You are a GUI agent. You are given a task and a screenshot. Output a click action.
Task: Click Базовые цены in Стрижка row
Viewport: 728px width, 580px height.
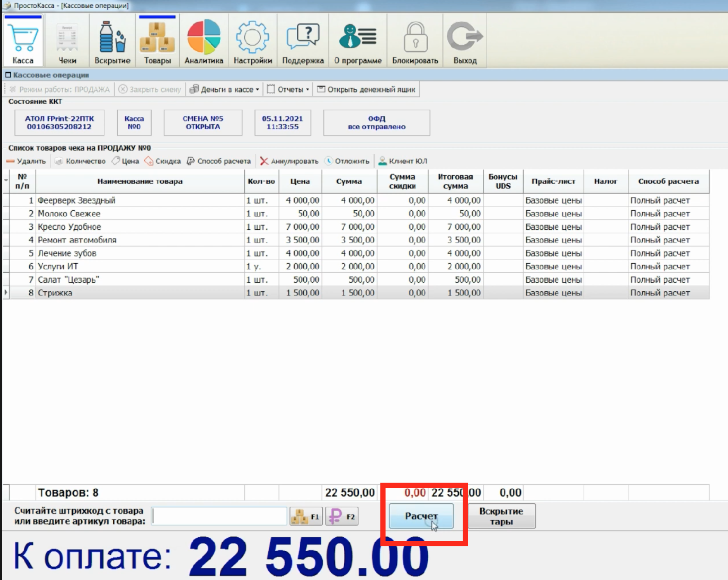point(554,293)
